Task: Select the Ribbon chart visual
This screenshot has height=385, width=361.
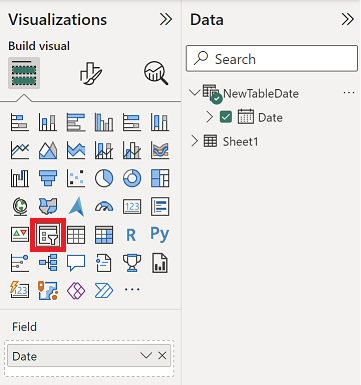Action: 160,150
